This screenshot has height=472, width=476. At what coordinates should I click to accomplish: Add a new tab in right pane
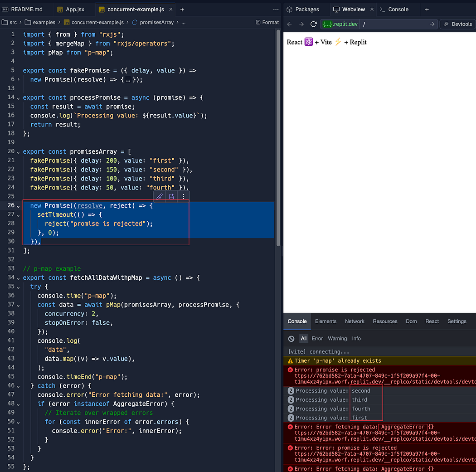(x=427, y=10)
